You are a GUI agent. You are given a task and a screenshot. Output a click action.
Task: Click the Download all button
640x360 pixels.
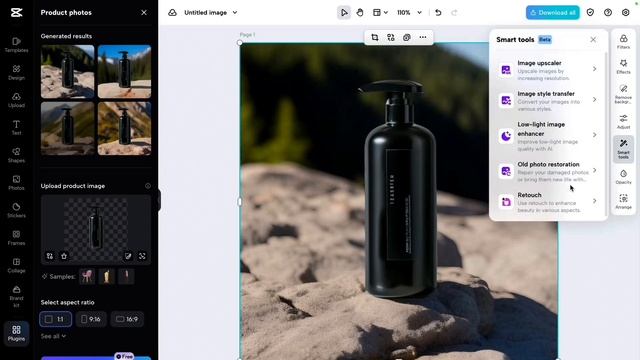click(x=552, y=13)
